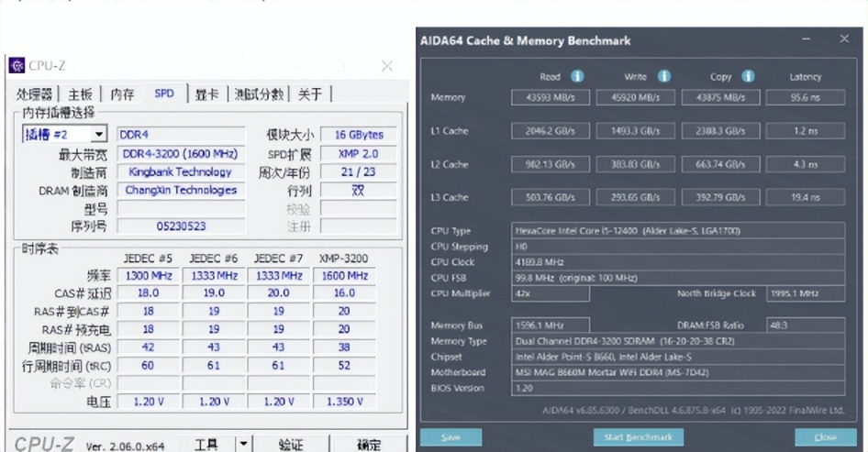
Task: Click the XMP-3200 frequency 1600 MHz cell
Action: coord(344,276)
